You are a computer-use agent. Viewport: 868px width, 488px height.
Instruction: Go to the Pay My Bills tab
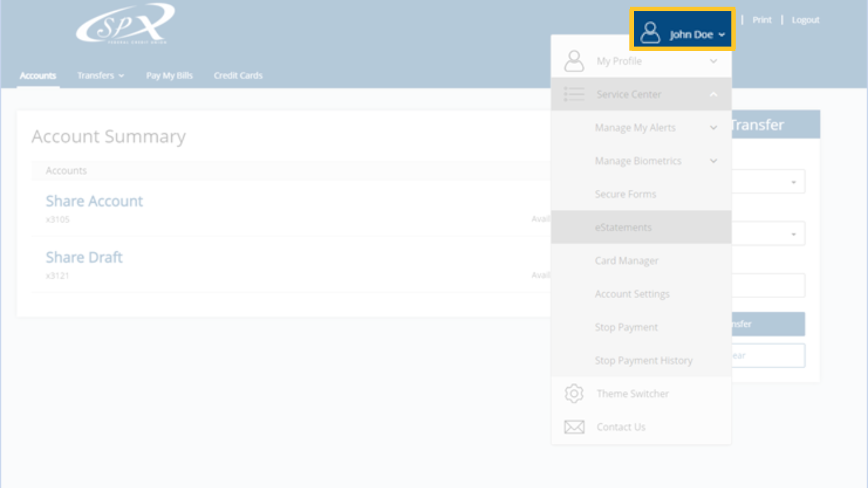click(x=169, y=75)
